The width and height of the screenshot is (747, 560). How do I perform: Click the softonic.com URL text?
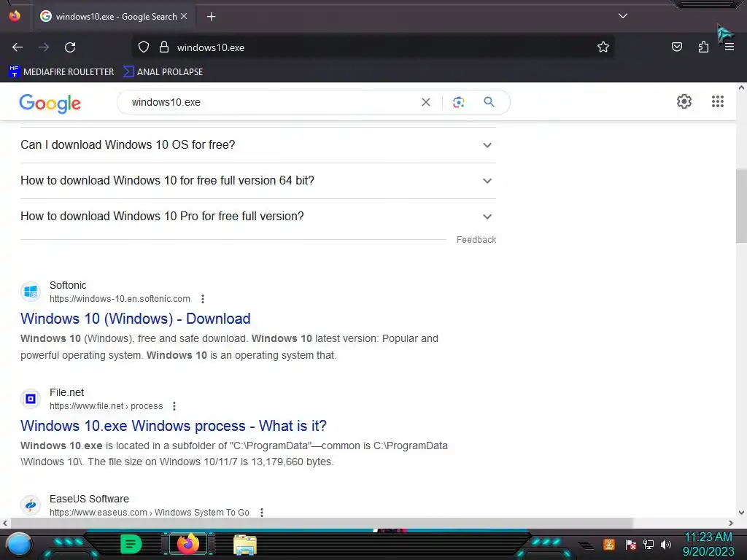(x=120, y=299)
